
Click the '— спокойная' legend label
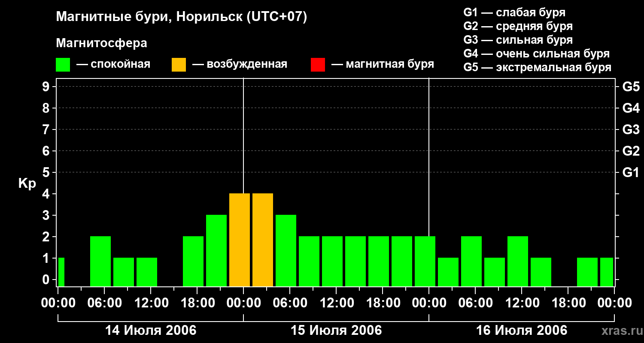pos(113,64)
